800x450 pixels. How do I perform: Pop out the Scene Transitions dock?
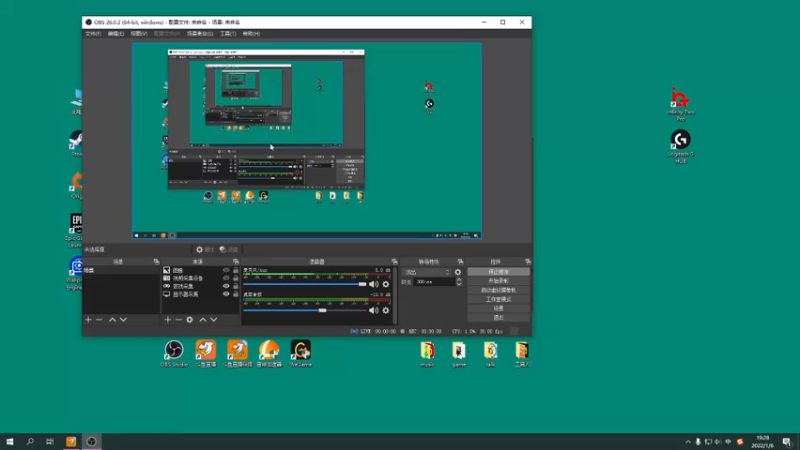pyautogui.click(x=460, y=261)
